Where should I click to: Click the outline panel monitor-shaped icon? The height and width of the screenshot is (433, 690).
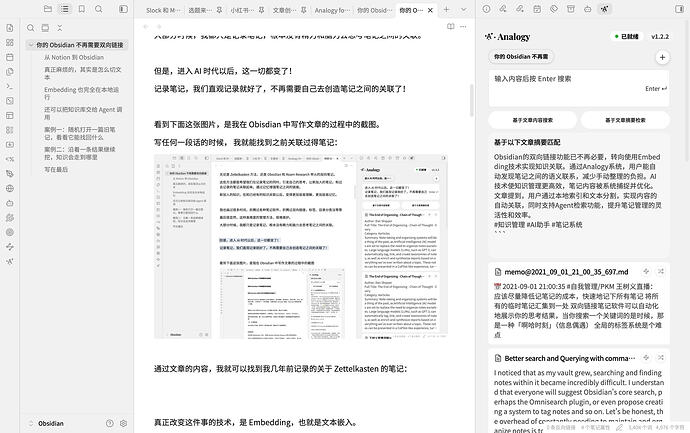45,28
